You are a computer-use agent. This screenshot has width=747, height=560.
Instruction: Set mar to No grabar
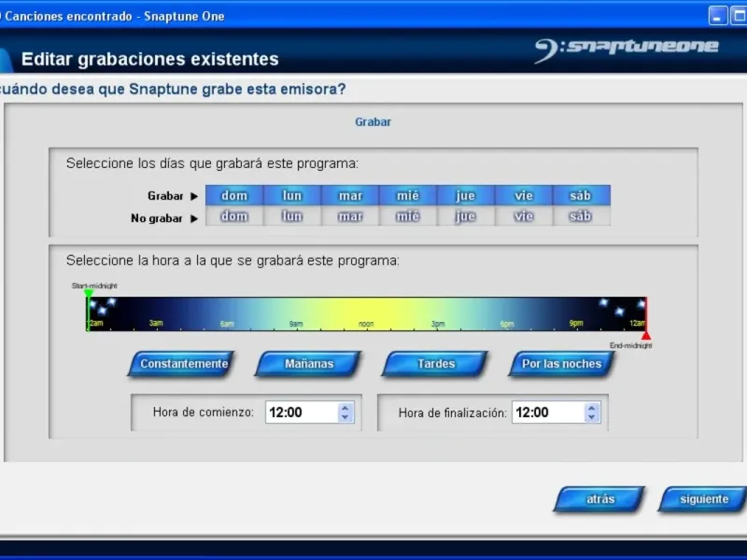coord(350,217)
